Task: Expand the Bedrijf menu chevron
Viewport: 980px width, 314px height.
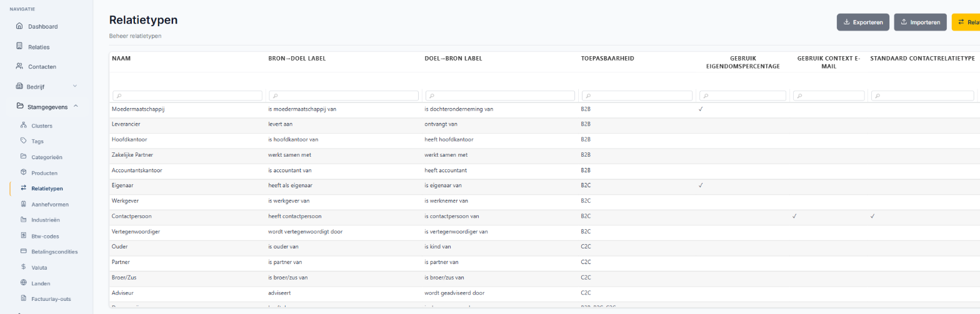Action: pyautogui.click(x=75, y=86)
